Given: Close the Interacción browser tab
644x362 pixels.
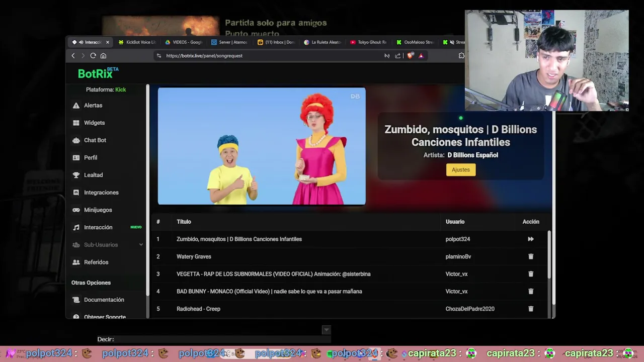Looking at the screenshot, I should click(107, 42).
